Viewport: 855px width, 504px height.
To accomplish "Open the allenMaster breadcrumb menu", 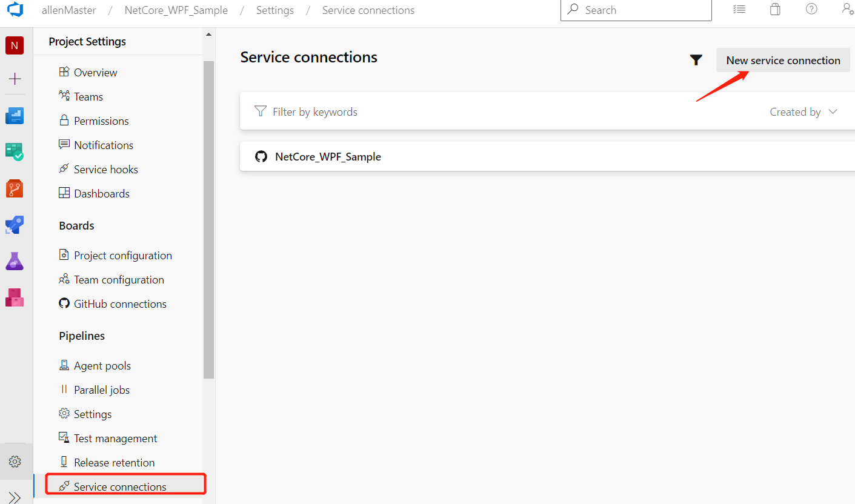I will pos(68,10).
